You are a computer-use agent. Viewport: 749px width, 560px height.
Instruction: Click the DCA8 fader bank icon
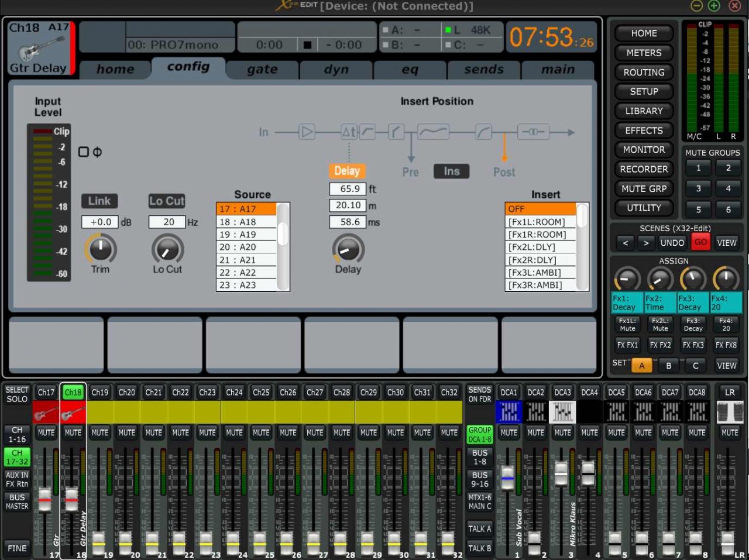coord(698,413)
